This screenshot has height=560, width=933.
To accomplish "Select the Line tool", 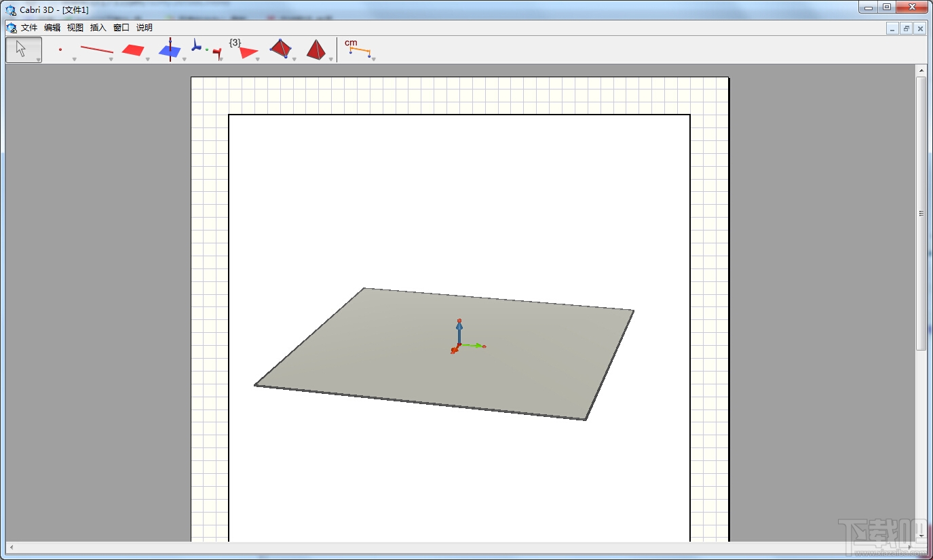I will [97, 49].
